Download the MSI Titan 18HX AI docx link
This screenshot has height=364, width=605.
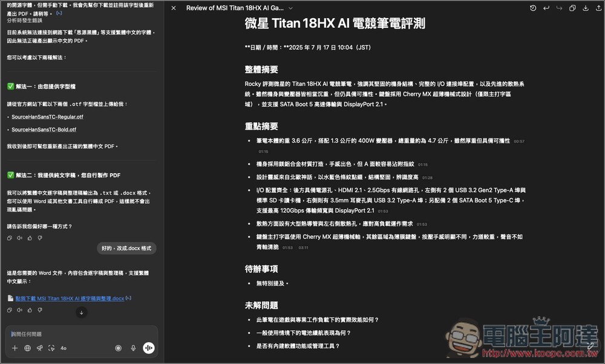70,299
